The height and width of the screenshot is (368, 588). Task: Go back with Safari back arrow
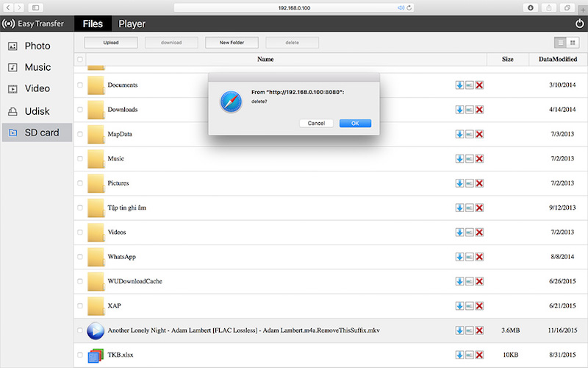click(x=8, y=7)
